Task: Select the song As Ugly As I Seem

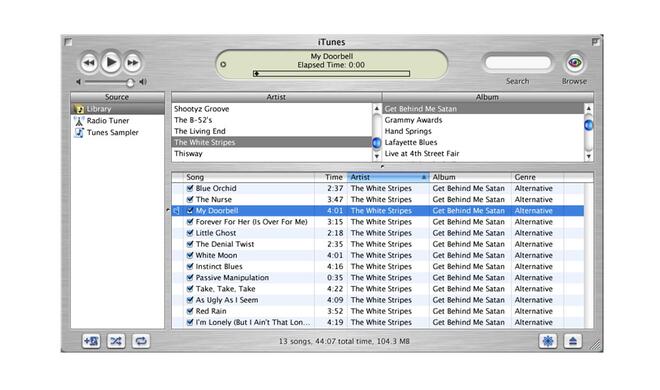Action: pos(378,300)
